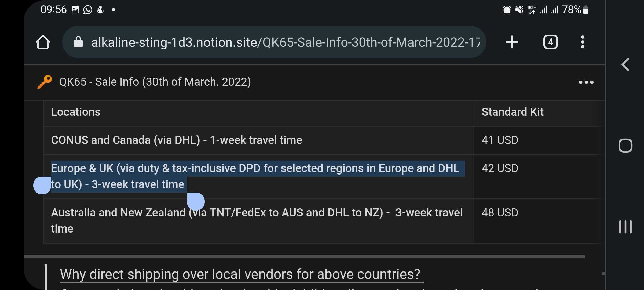Open a new tab with plus icon
This screenshot has height=290, width=644.
pos(512,42)
